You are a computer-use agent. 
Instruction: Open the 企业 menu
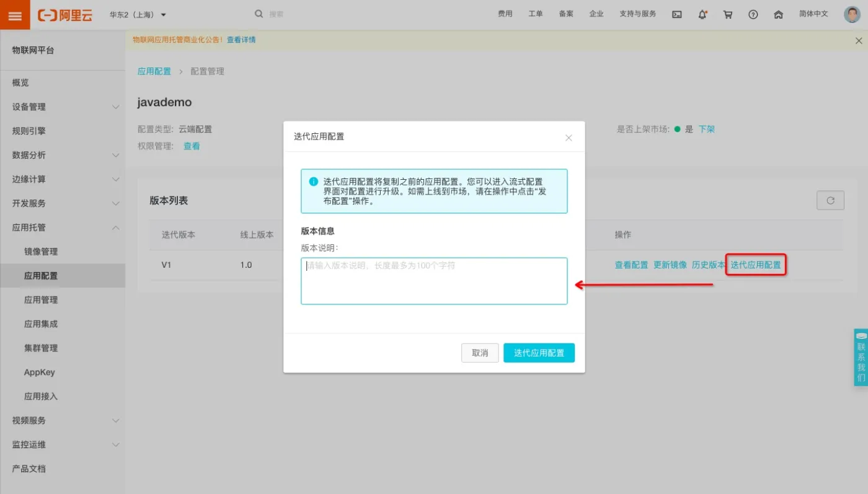596,14
